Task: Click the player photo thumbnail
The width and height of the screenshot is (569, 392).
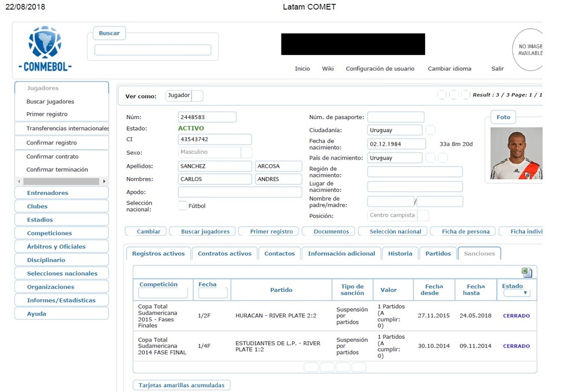Action: pyautogui.click(x=516, y=153)
